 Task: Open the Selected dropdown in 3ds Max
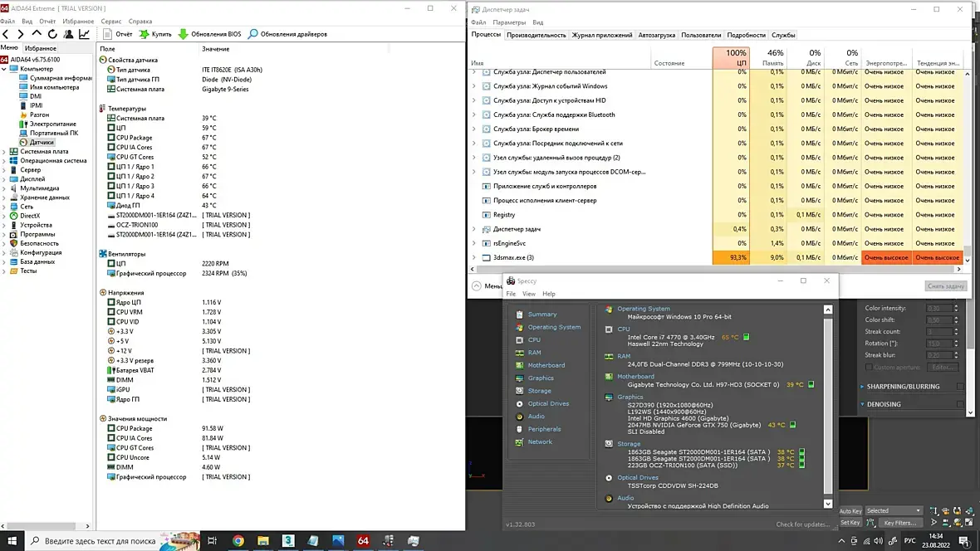pyautogui.click(x=894, y=510)
